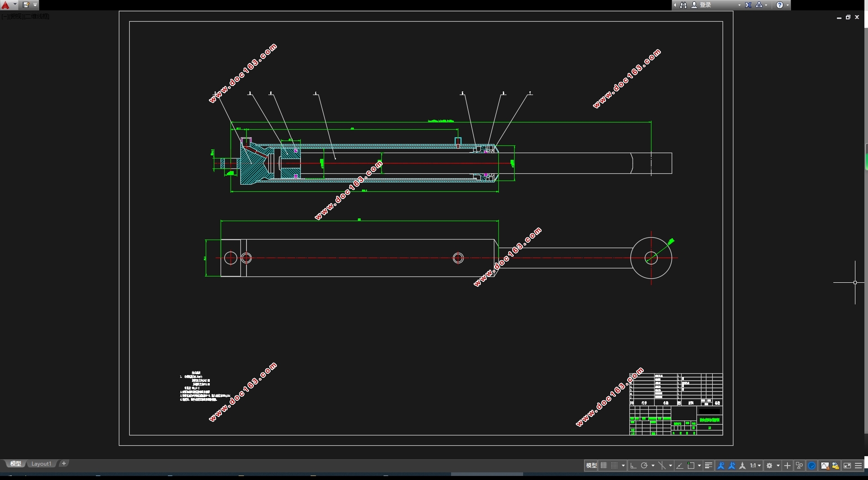Image resolution: width=868 pixels, height=480 pixels.
Task: Expand the snap mode settings dropdown
Action: pyautogui.click(x=623, y=466)
